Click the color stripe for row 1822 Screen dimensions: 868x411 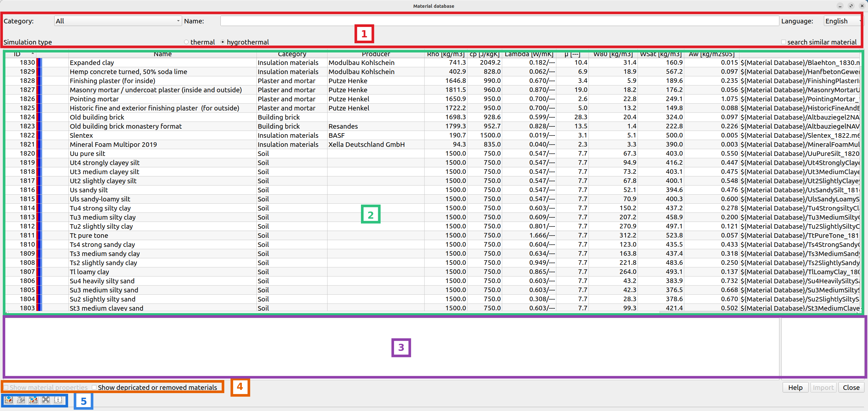(x=39, y=135)
